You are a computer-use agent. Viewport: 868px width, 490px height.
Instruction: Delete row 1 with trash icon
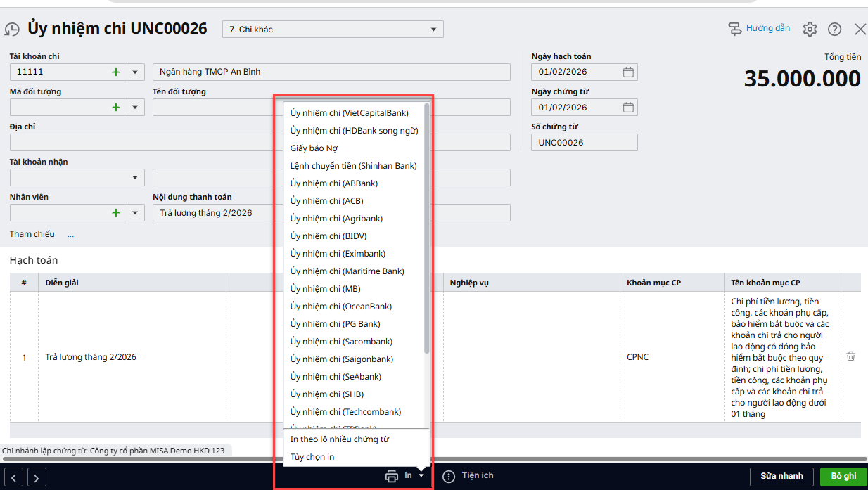coord(850,356)
